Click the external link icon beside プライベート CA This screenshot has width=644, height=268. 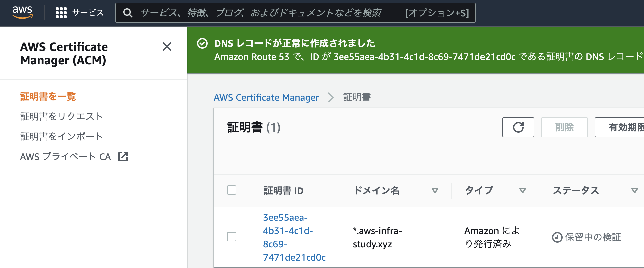(x=123, y=156)
